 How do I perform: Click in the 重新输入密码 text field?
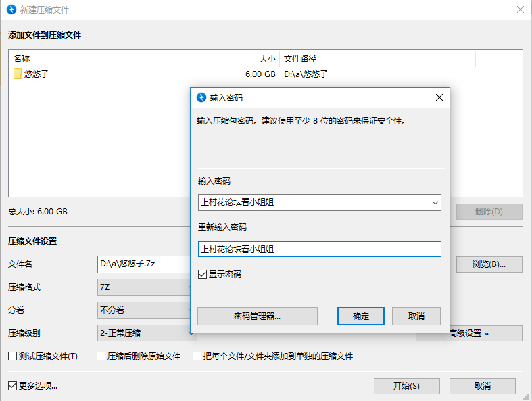(x=319, y=249)
